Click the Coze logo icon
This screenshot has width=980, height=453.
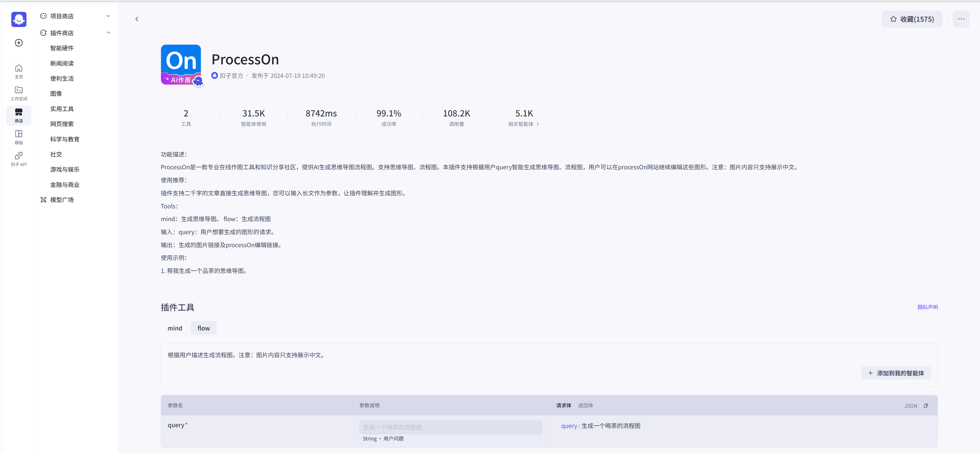(x=19, y=19)
